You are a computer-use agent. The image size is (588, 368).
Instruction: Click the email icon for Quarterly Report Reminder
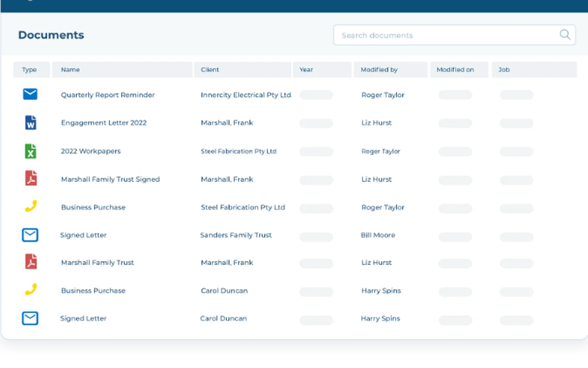tap(30, 94)
